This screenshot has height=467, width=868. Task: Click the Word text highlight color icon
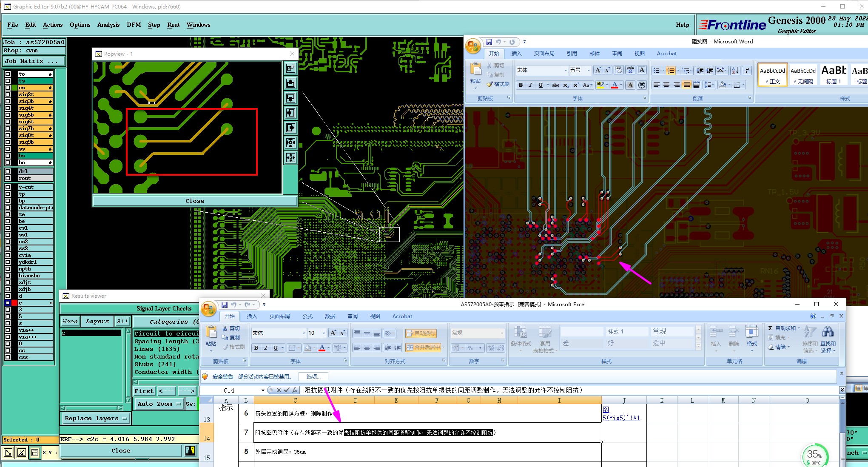tap(600, 85)
